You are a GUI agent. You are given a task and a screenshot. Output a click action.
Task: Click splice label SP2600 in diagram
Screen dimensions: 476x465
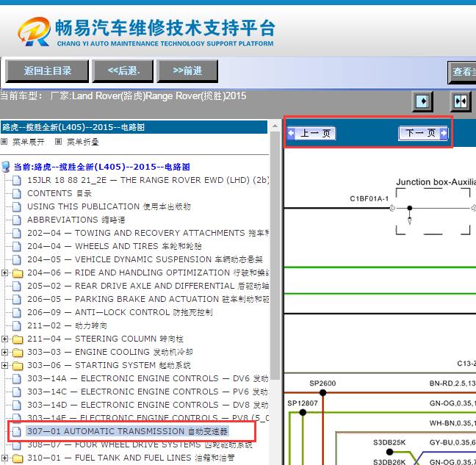[322, 383]
